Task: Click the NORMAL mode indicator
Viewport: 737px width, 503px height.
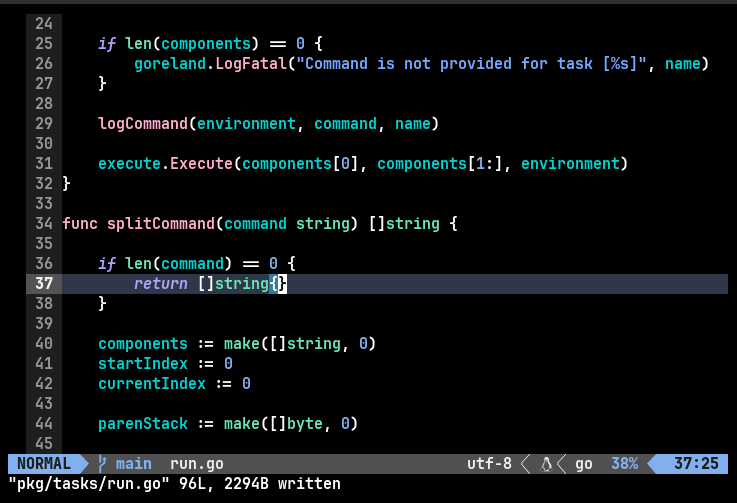Action: pyautogui.click(x=44, y=464)
